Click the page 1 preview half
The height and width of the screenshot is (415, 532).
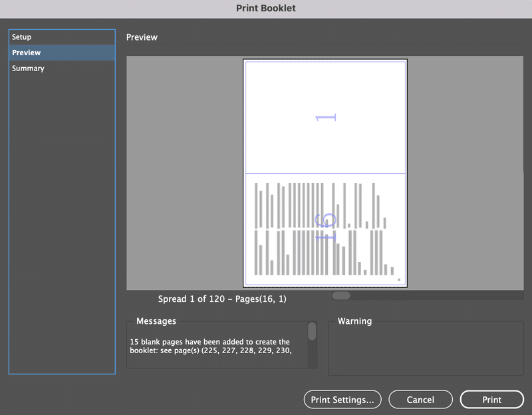tap(325, 117)
